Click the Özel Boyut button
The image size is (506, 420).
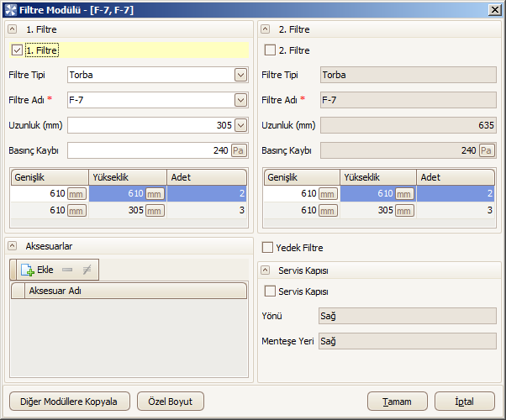click(171, 402)
